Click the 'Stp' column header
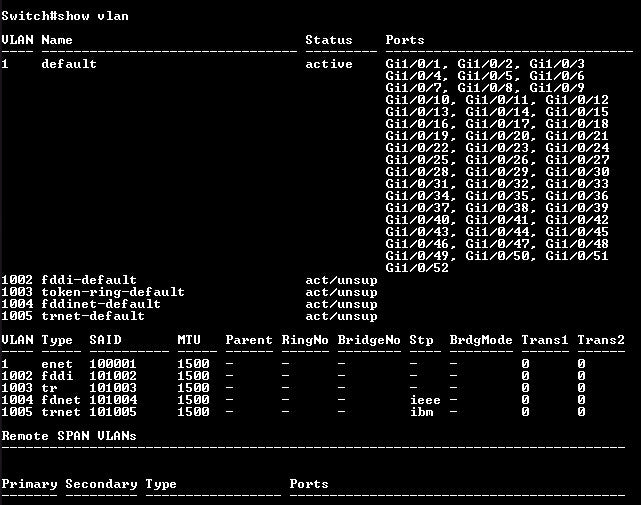This screenshot has height=505, width=641. [x=421, y=340]
